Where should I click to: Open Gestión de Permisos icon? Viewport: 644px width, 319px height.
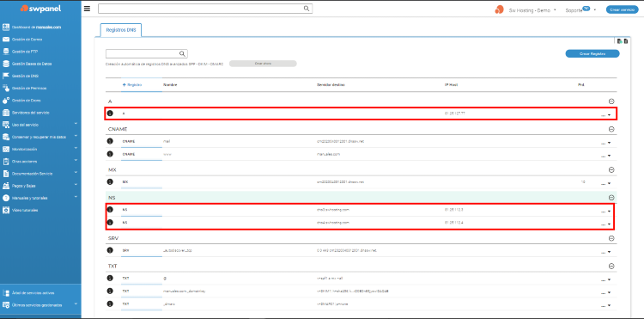click(x=6, y=88)
